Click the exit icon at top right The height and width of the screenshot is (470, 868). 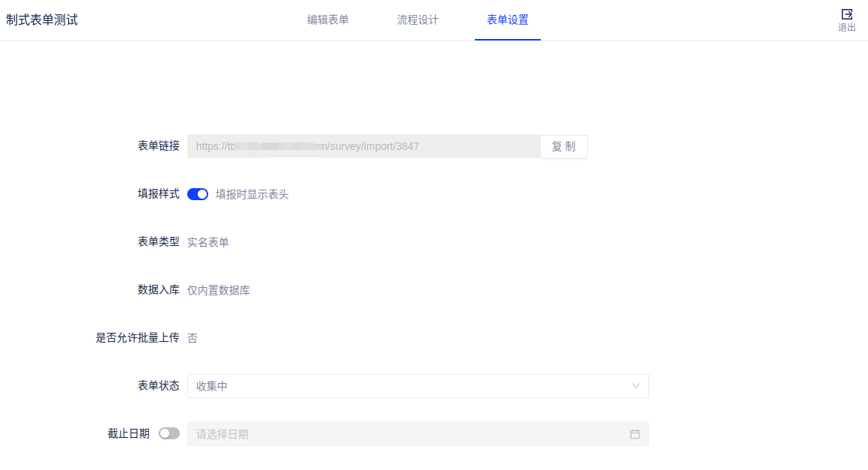[846, 14]
